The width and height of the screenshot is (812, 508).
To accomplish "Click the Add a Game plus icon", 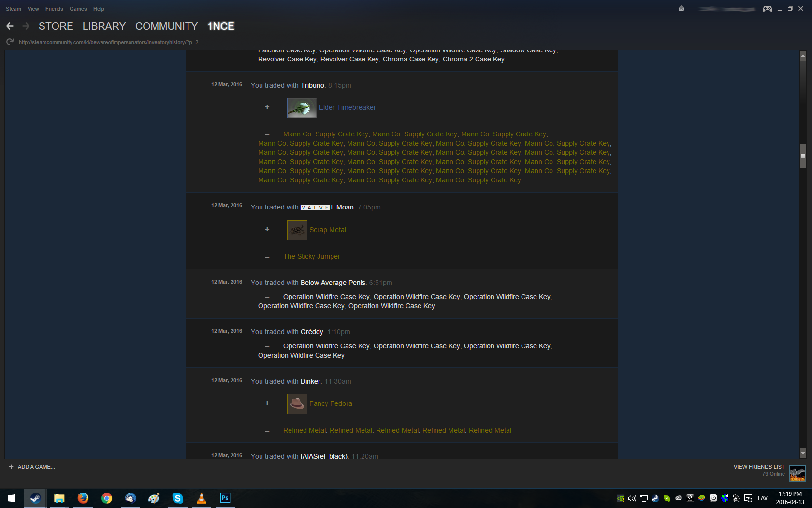I will [11, 467].
